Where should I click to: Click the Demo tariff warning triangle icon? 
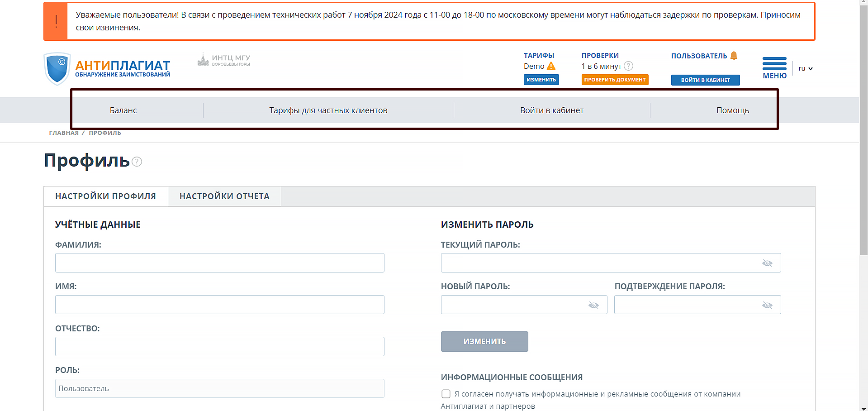551,66
